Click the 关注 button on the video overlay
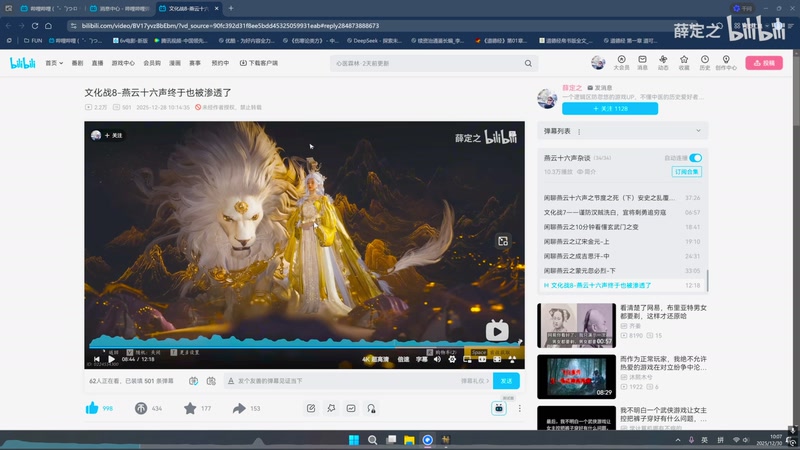 click(x=113, y=135)
